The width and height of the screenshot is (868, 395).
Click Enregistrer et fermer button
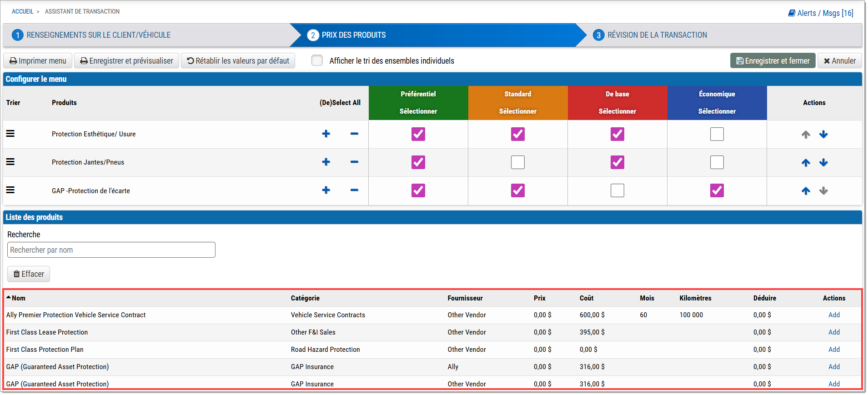772,60
